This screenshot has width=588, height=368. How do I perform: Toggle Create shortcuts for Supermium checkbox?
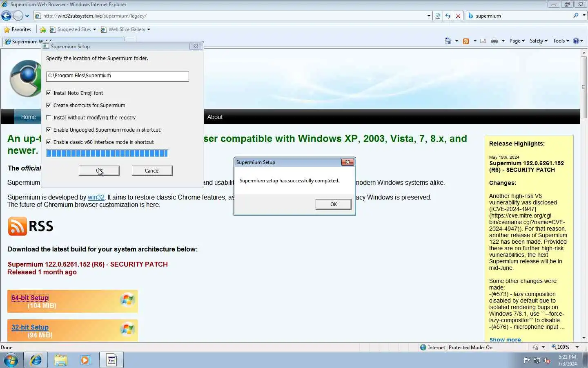point(49,105)
